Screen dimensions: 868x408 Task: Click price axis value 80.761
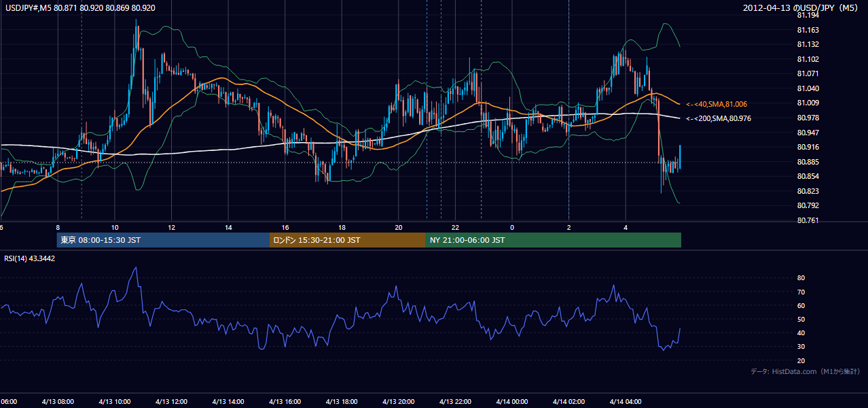pos(808,220)
